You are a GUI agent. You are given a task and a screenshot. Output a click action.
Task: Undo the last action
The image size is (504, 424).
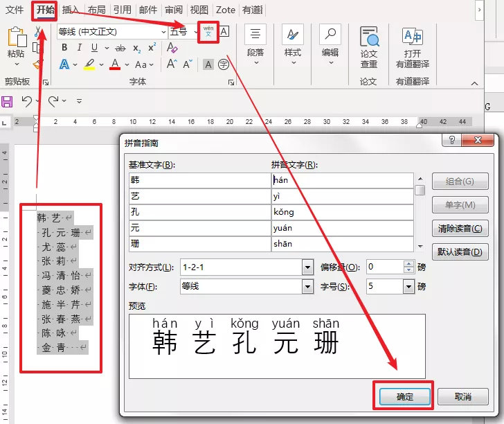pyautogui.click(x=27, y=101)
